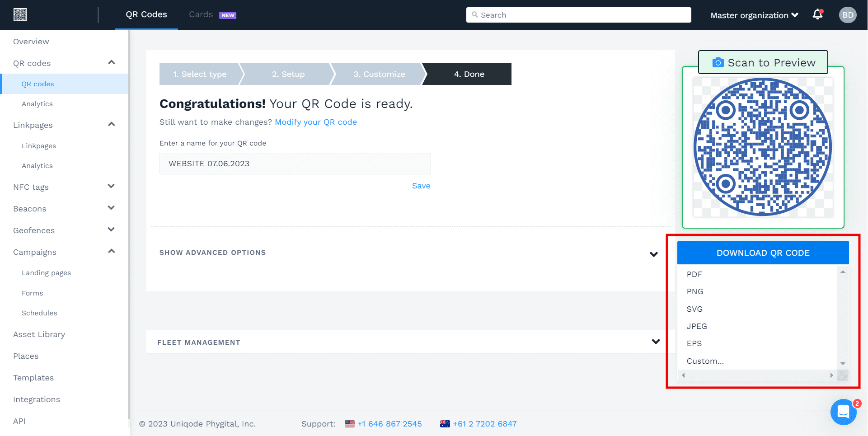Image resolution: width=868 pixels, height=436 pixels.
Task: Expand the Geofences sidebar section
Action: click(111, 230)
